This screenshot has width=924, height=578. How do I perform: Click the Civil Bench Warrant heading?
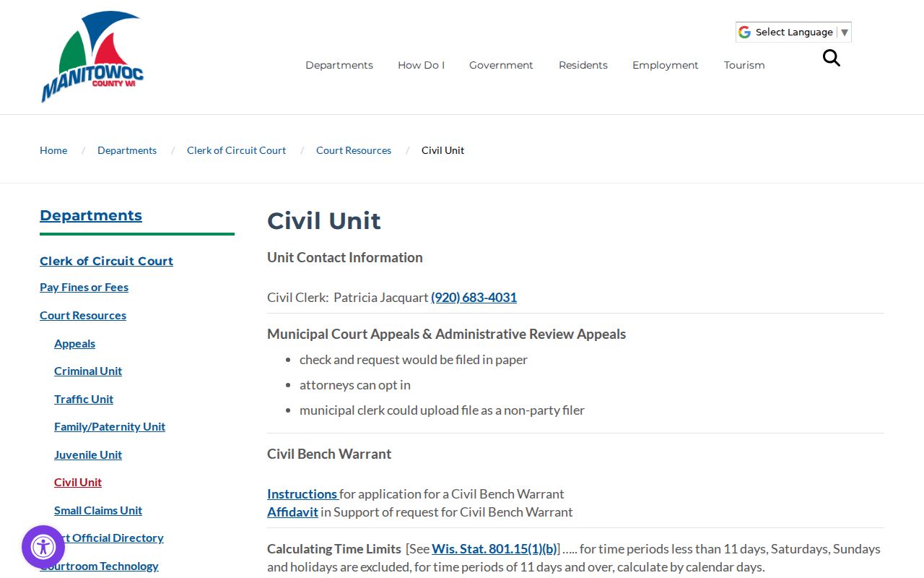coord(329,454)
